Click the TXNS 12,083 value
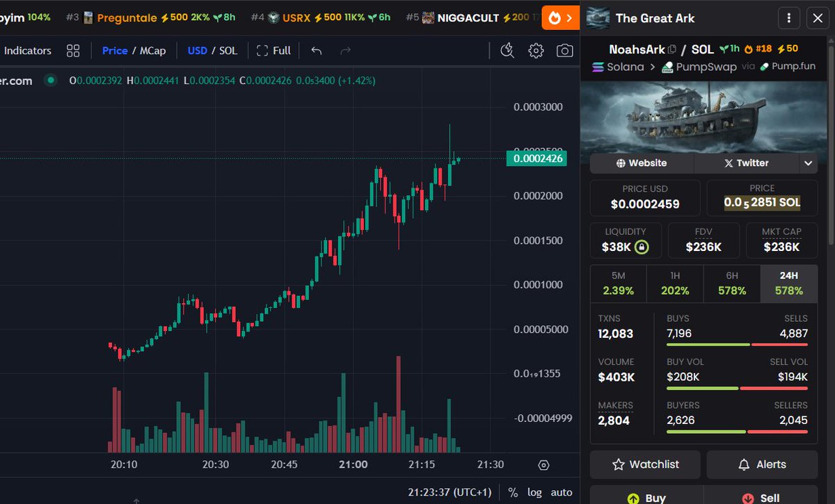This screenshot has height=504, width=835. tap(616, 334)
